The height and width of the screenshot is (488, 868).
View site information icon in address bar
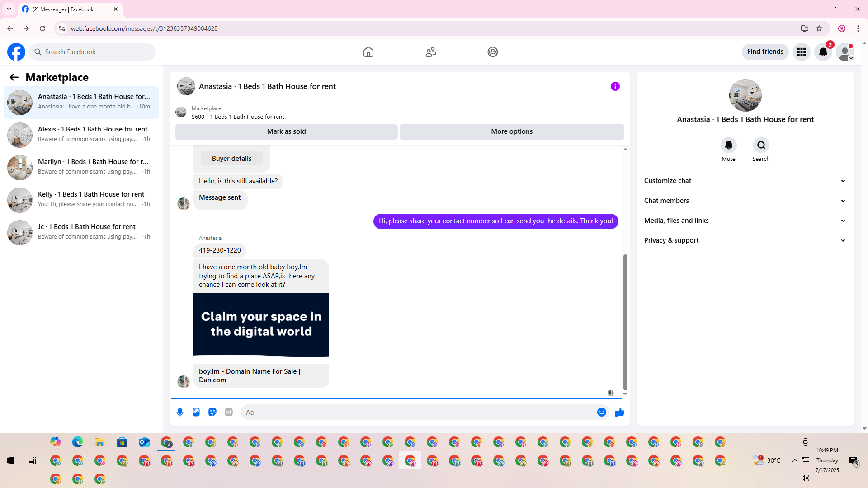pos(62,28)
